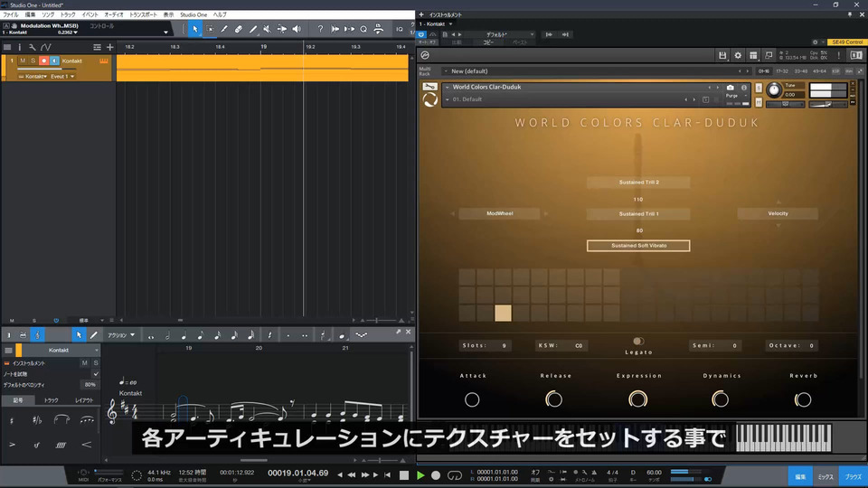Select the Paint (pencil) tool in arrange toolbar
This screenshot has width=868, height=488.
[x=253, y=29]
